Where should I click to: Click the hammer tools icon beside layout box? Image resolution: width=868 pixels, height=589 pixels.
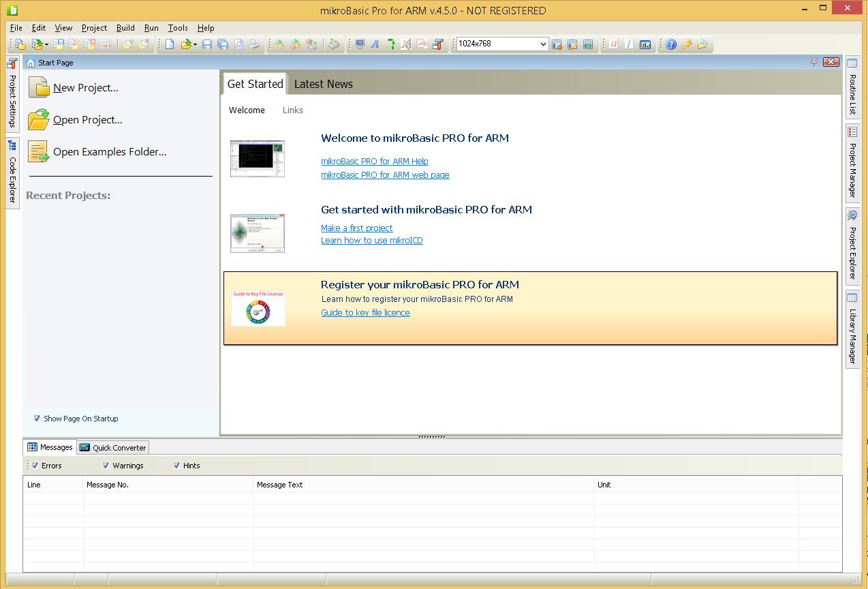click(438, 44)
